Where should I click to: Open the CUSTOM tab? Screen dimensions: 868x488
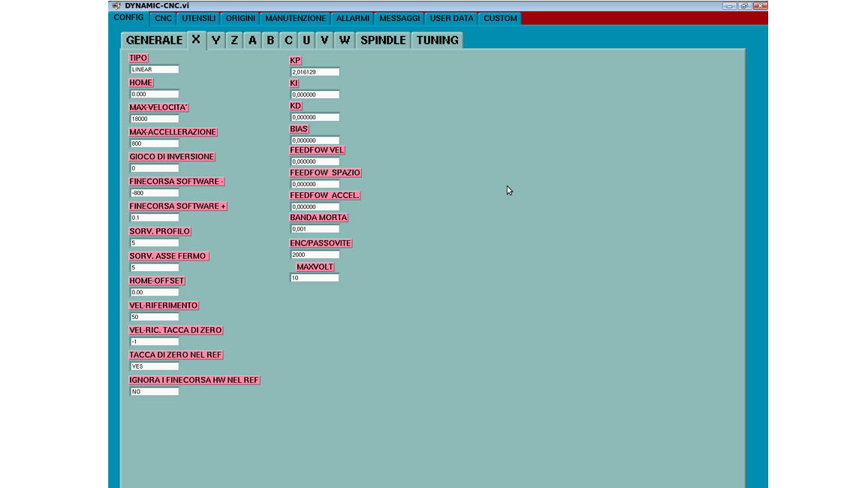click(500, 18)
